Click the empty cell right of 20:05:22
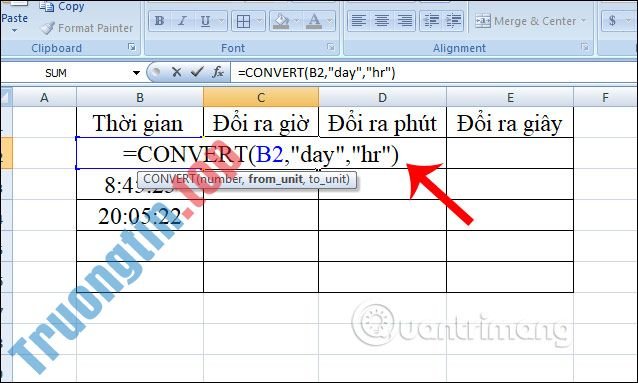Screen dimensions: 638x383 261,215
